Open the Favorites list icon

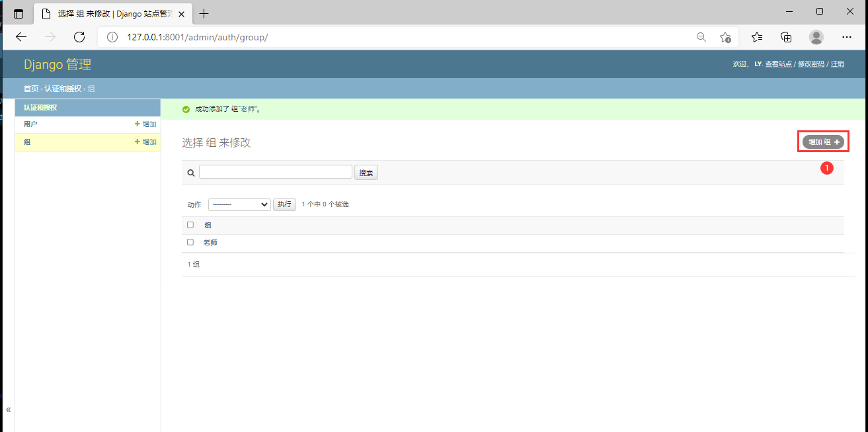pyautogui.click(x=757, y=37)
